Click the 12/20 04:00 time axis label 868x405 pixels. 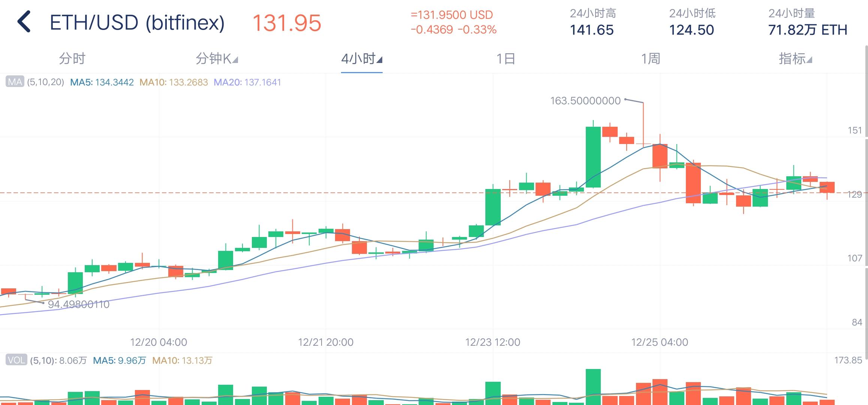point(159,342)
